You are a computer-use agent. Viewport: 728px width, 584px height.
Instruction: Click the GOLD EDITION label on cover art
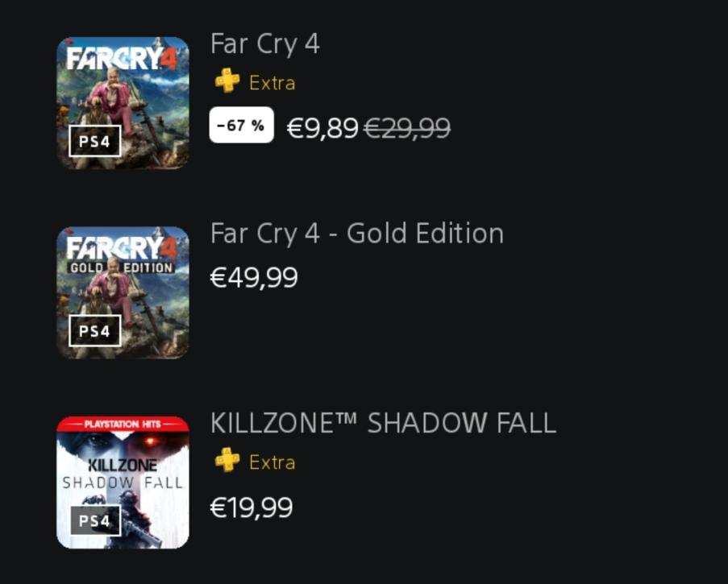tap(123, 267)
